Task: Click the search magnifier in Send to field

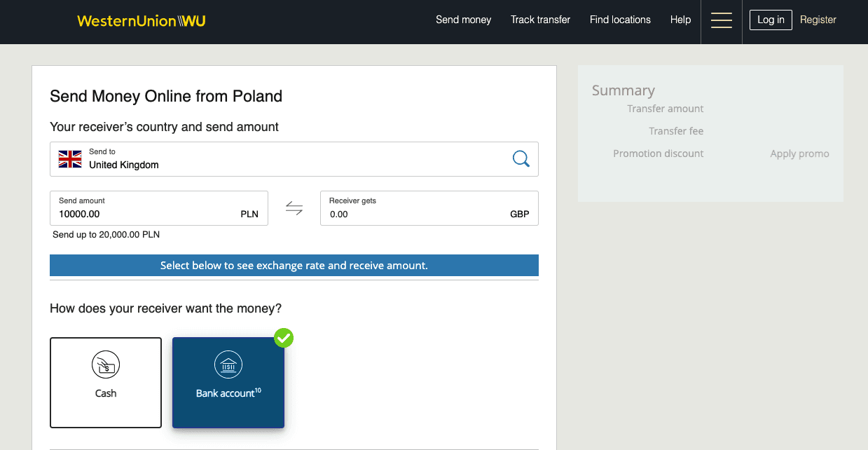Action: 521,159
